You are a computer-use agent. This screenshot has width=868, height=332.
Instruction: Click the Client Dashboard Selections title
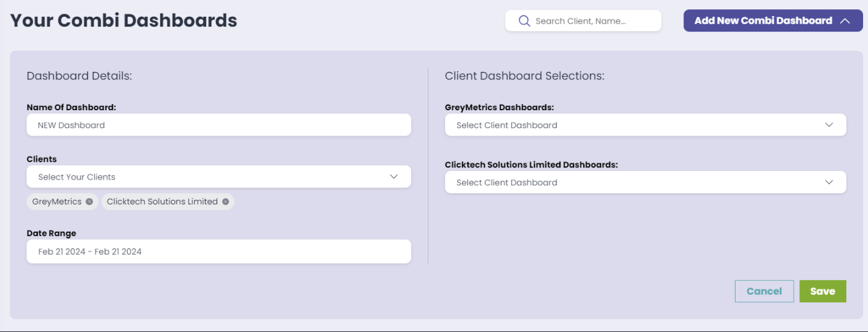tap(524, 76)
